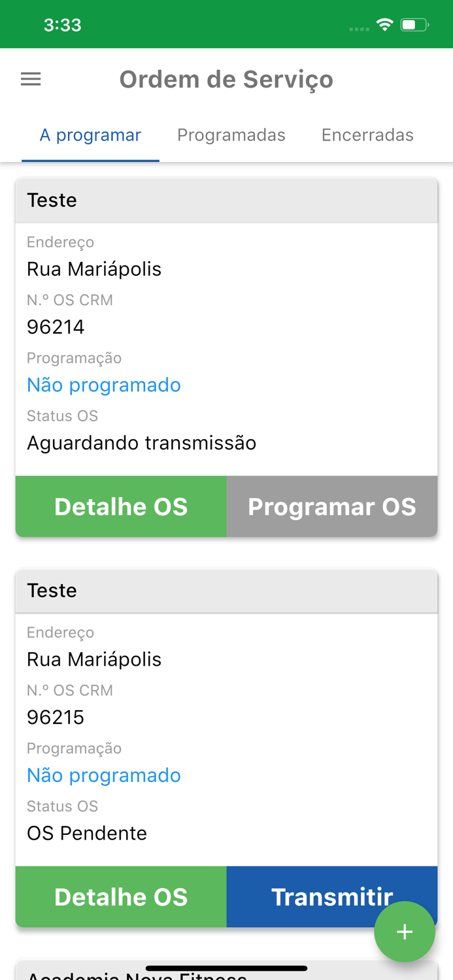Switch to the Programadas tab
The width and height of the screenshot is (453, 980).
231,135
